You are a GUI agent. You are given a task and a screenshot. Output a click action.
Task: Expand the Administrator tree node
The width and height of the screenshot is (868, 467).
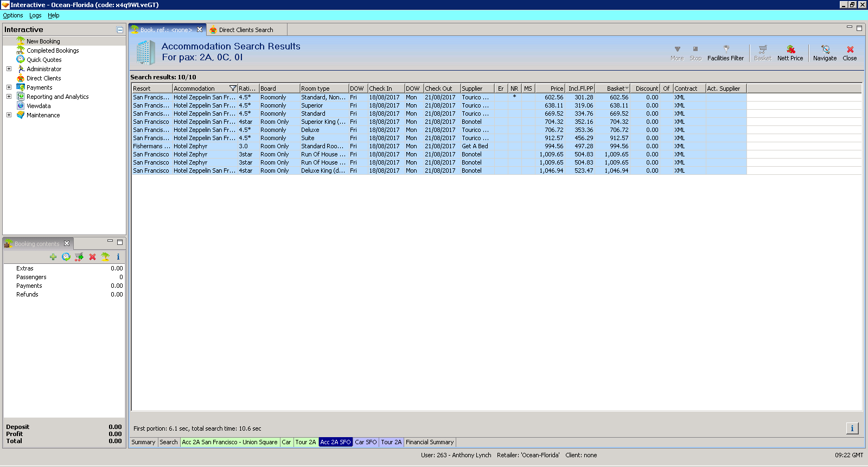click(x=9, y=69)
